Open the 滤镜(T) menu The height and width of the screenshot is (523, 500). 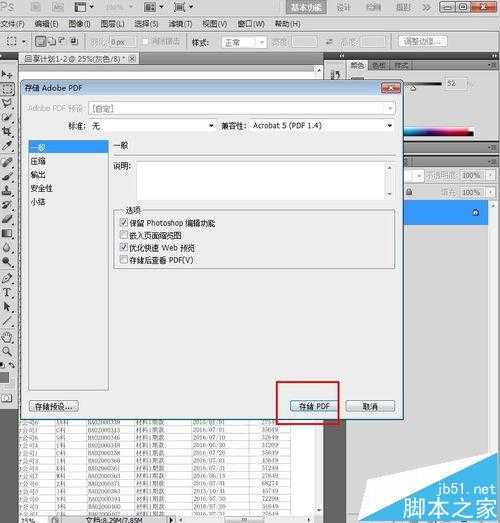pos(180,24)
